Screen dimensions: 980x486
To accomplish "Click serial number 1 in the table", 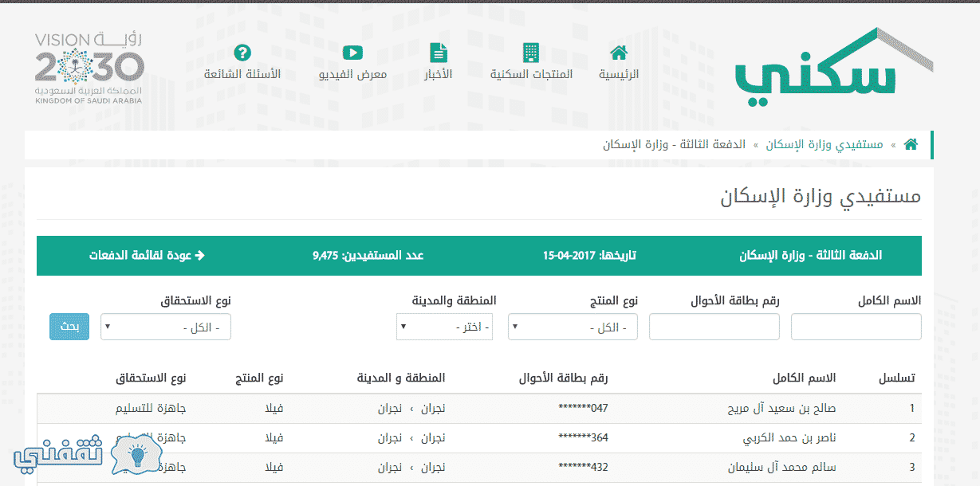I will pyautogui.click(x=912, y=408).
